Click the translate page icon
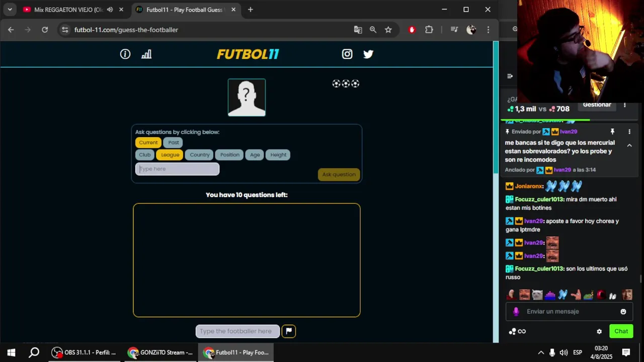This screenshot has height=362, width=644. (x=358, y=30)
